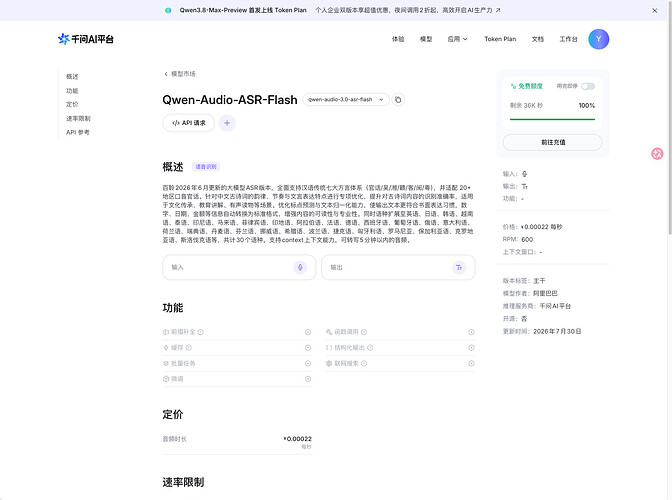Click the free quota progress bar
Viewport: 672px width, 500px height.
click(552, 119)
